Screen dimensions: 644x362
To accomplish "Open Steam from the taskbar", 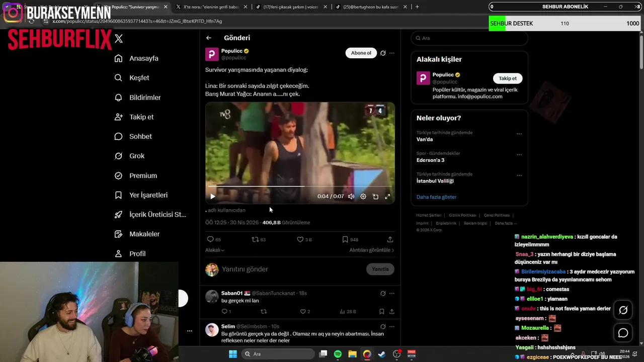I will point(381,354).
